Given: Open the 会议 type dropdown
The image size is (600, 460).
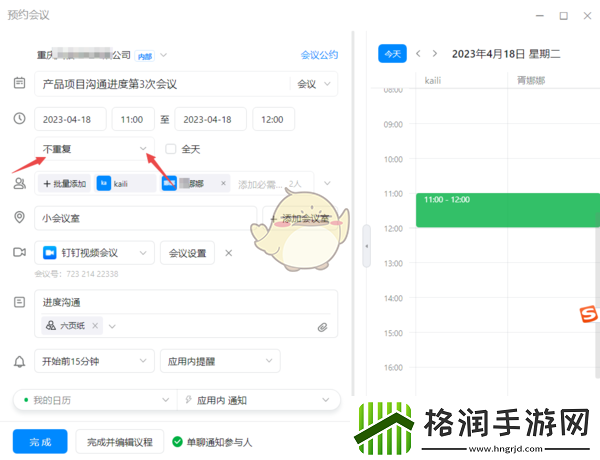Looking at the screenshot, I should [x=313, y=84].
